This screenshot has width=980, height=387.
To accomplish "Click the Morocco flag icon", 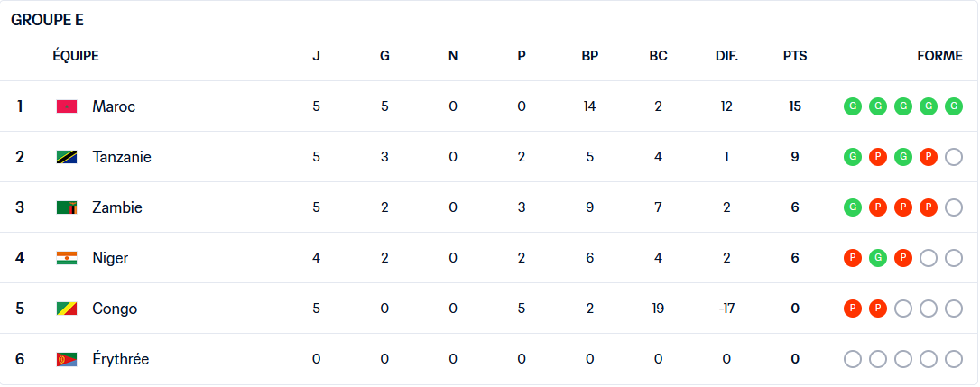I will point(66,106).
